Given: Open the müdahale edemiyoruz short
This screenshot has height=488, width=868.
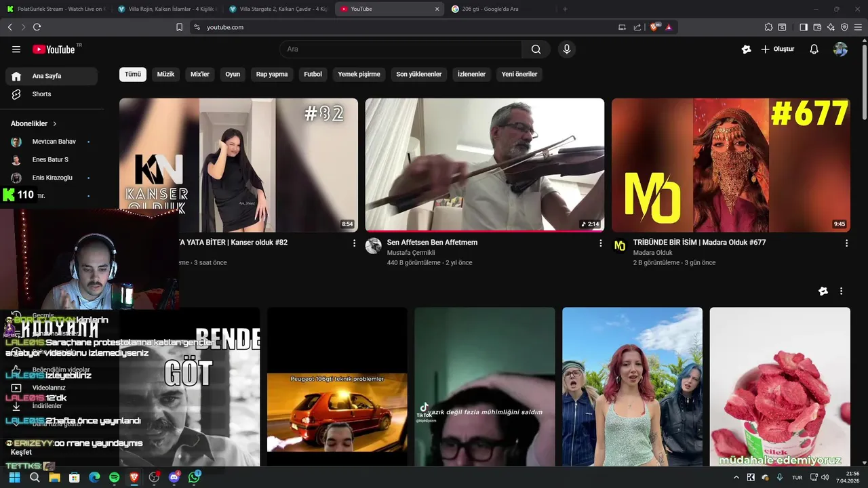Looking at the screenshot, I should 780,387.
